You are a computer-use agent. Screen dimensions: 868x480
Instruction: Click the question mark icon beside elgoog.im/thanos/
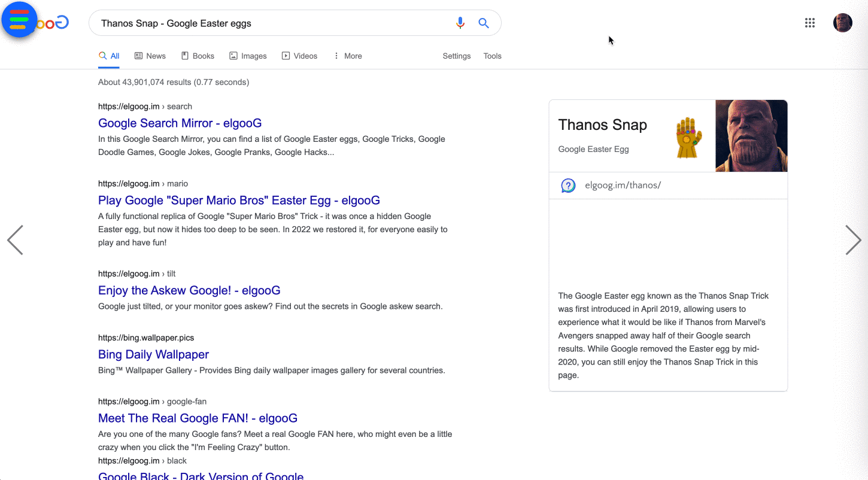tap(568, 186)
